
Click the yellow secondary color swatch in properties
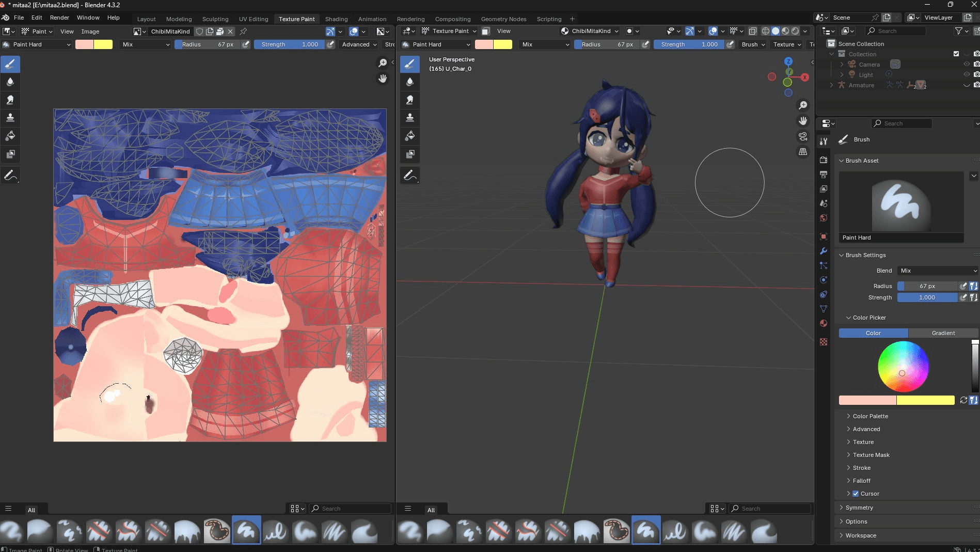coord(925,400)
